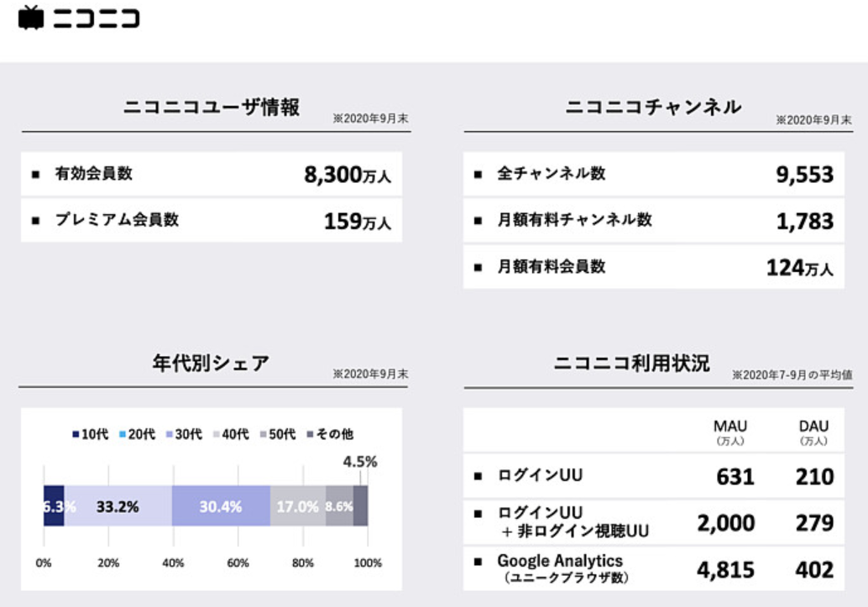Click the 30.4% segment of the age bar
Image resolution: width=868 pixels, height=607 pixels.
[x=221, y=506]
